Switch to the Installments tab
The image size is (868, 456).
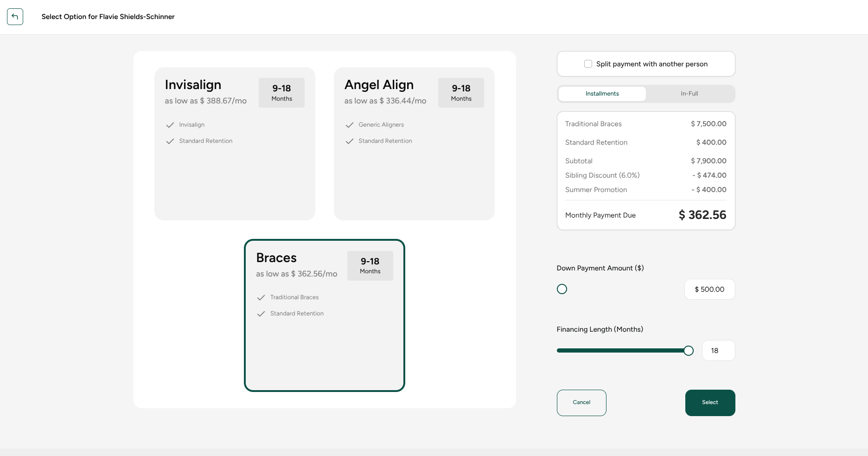click(602, 93)
